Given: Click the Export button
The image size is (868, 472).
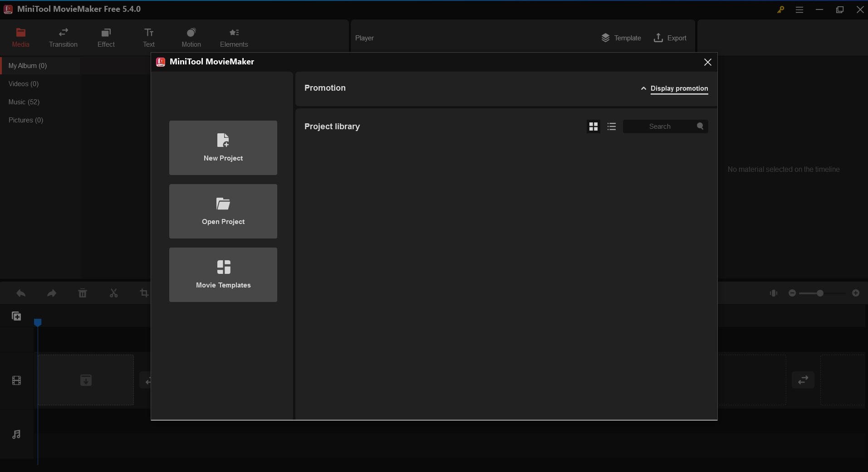Looking at the screenshot, I should (x=670, y=38).
